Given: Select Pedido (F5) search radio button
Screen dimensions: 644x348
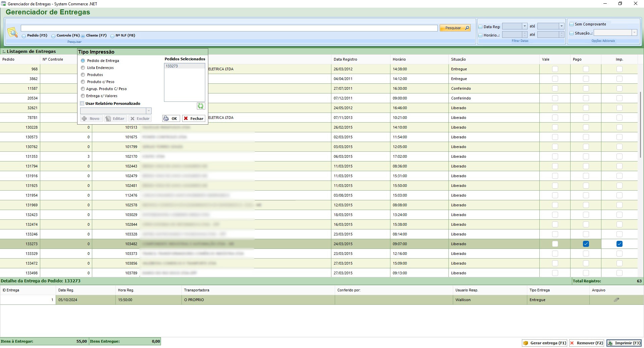Looking at the screenshot, I should (24, 36).
